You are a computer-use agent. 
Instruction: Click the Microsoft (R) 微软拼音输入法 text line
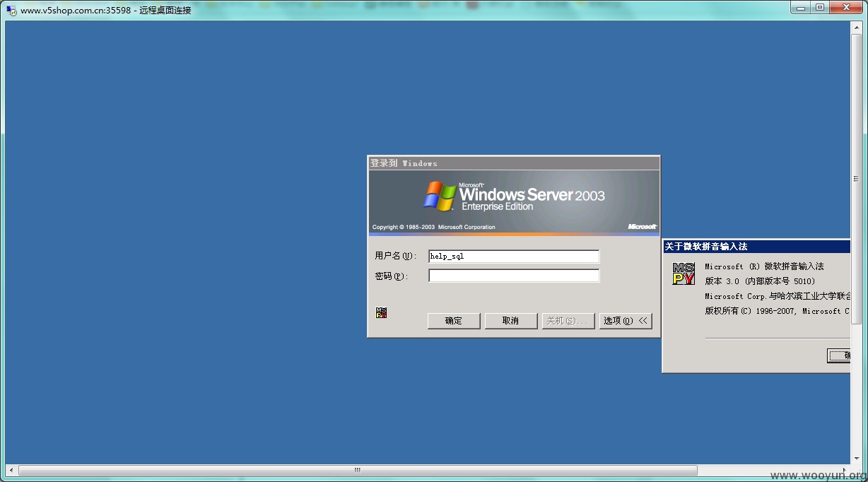[x=764, y=266]
